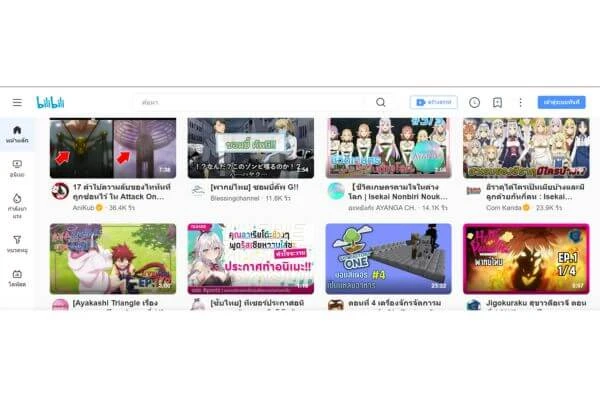
Task: Click the blue login button
Action: pyautogui.click(x=561, y=102)
